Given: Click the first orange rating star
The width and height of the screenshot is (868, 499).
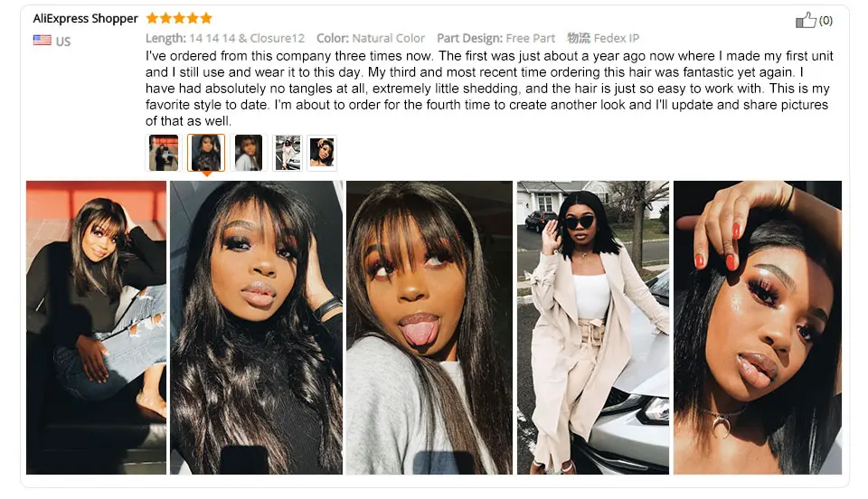Looking at the screenshot, I should [x=152, y=18].
